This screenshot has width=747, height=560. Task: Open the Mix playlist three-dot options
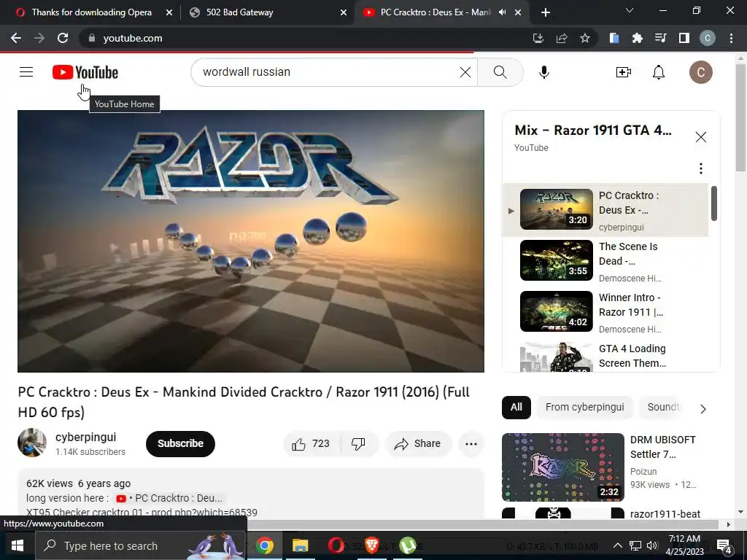[701, 168]
